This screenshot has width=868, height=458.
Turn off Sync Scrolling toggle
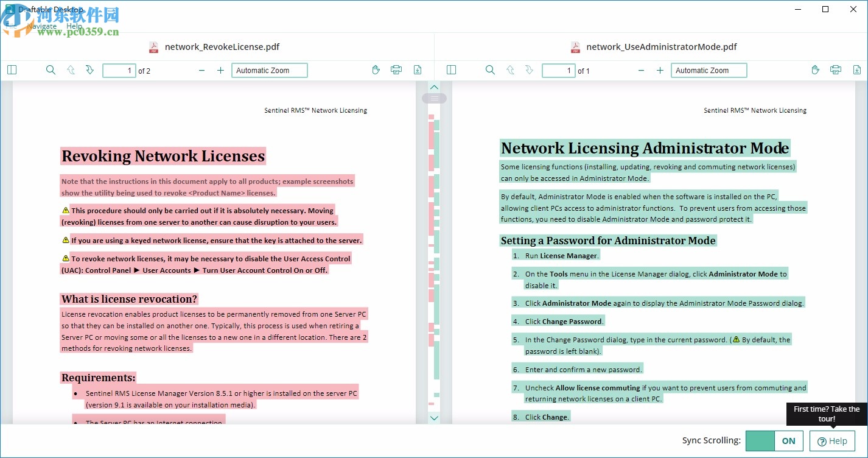pos(774,441)
